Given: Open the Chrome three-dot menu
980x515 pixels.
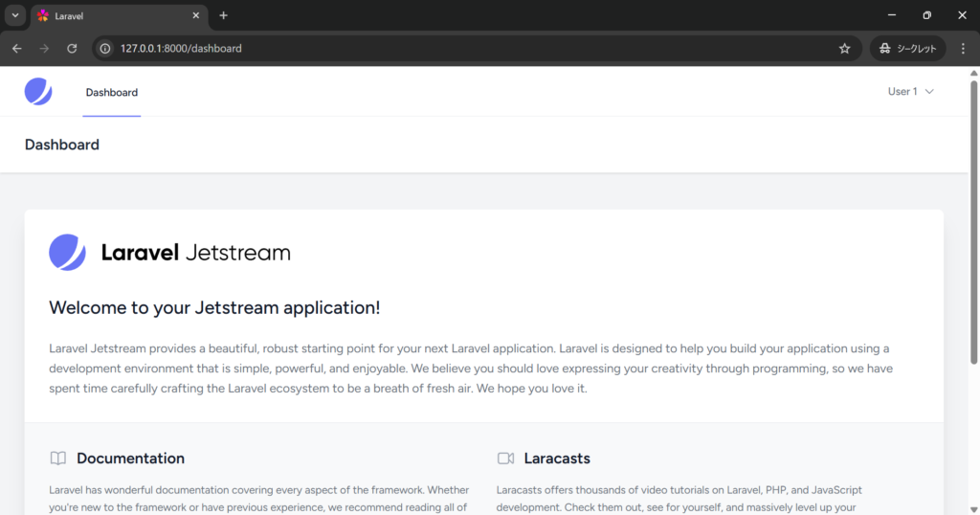Looking at the screenshot, I should tap(963, 48).
